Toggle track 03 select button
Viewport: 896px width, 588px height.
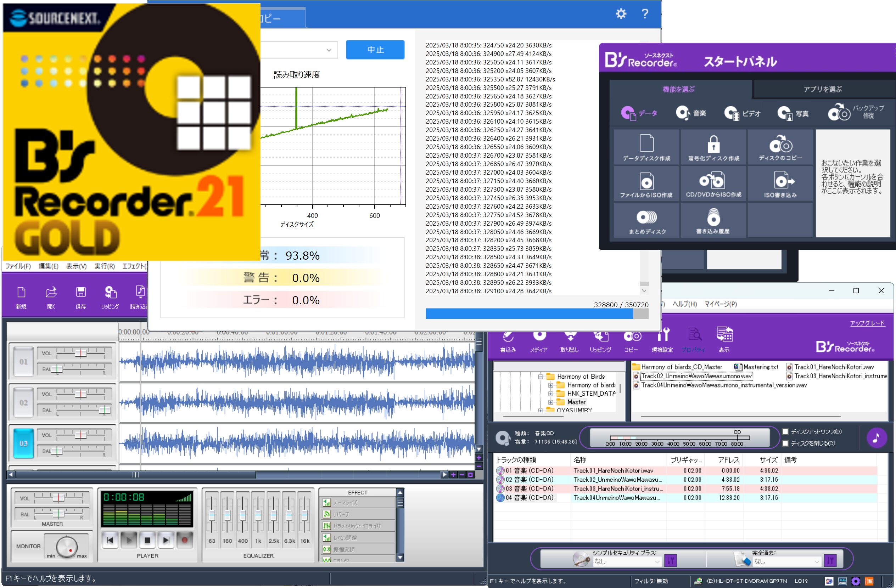(23, 443)
